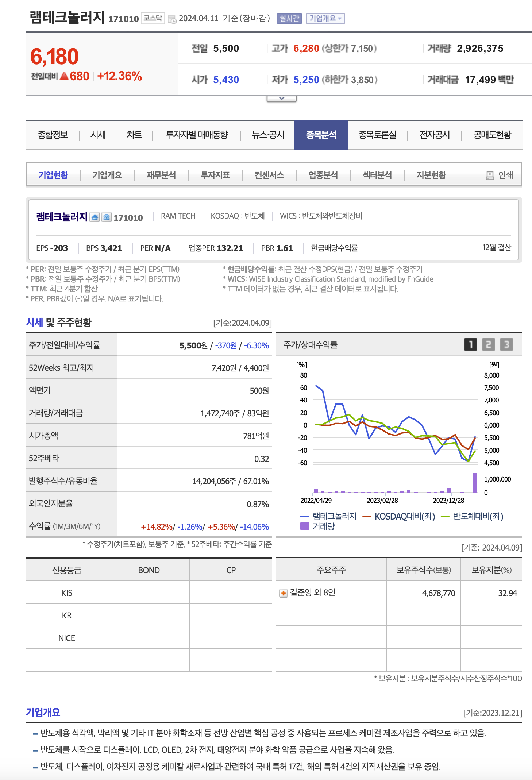The width and height of the screenshot is (532, 780).
Task: Click the tall purple volume bar on chart
Action: tap(475, 482)
